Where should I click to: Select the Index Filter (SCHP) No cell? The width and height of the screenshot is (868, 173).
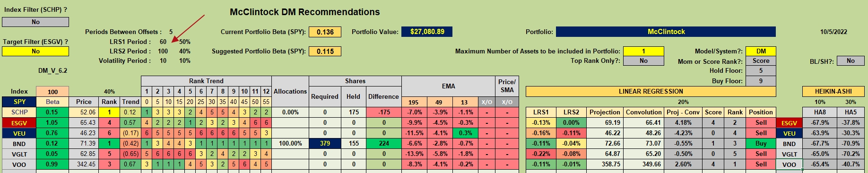[x=35, y=22]
